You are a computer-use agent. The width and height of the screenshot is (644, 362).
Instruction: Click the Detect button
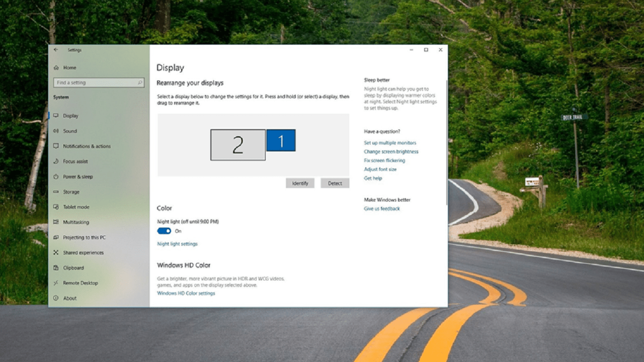point(335,183)
